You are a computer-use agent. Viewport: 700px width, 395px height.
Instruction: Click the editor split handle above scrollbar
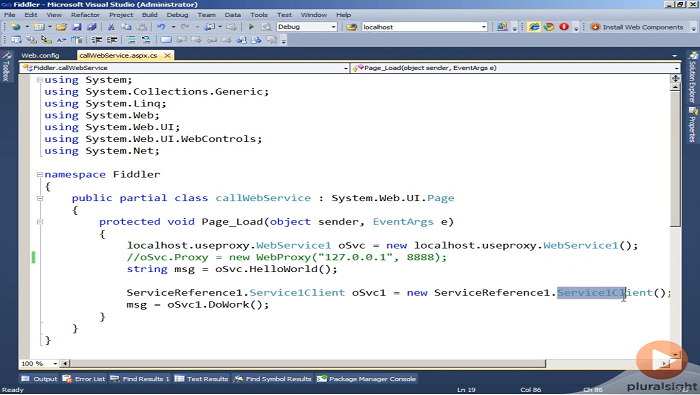click(x=675, y=78)
